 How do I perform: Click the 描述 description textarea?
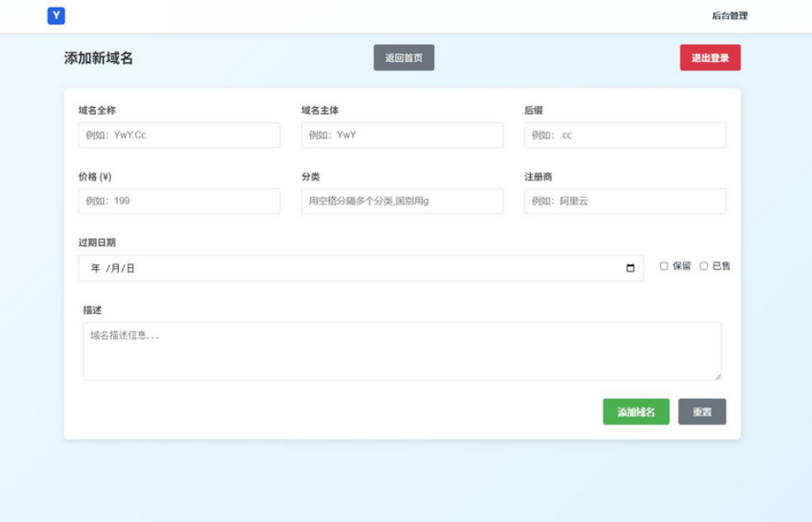pos(401,348)
